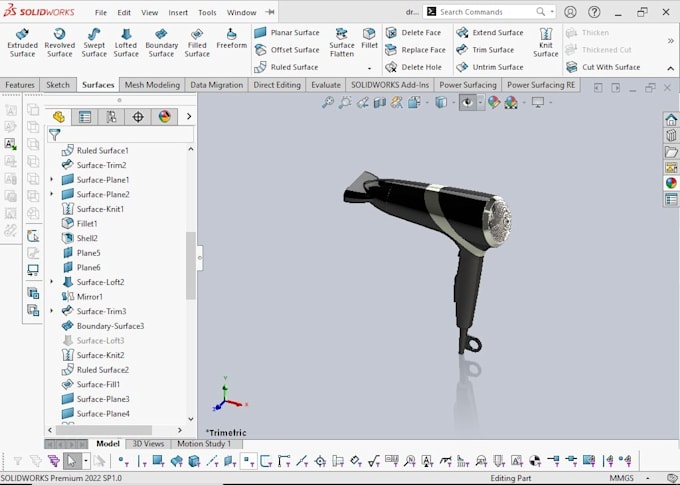Start the Extend Surface tool

490,33
